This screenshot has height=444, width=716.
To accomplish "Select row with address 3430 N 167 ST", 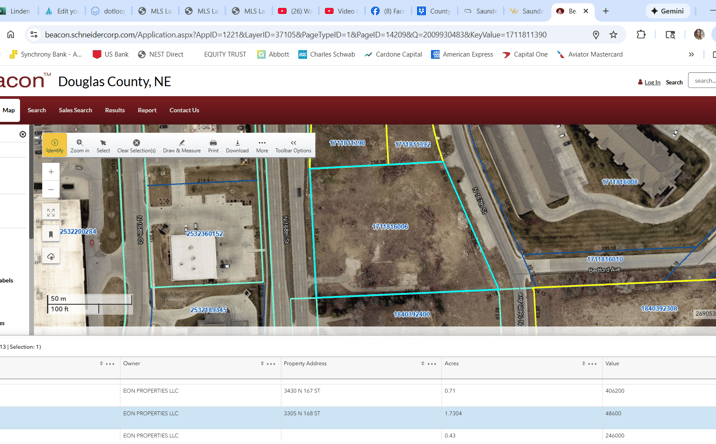I will click(358, 391).
